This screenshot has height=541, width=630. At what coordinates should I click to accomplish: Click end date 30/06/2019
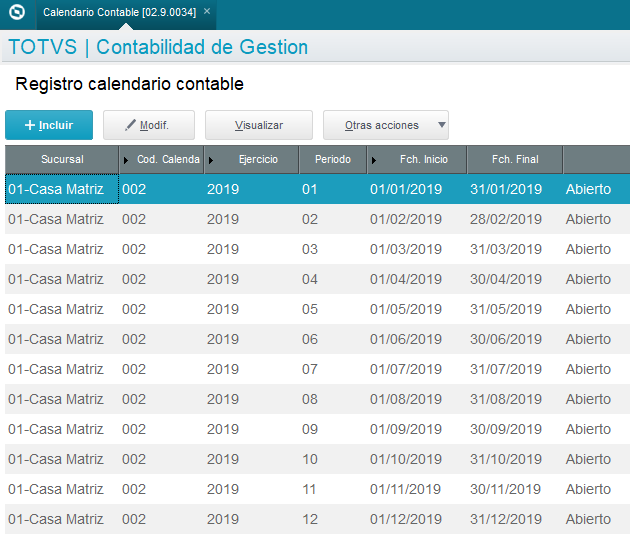tap(506, 339)
